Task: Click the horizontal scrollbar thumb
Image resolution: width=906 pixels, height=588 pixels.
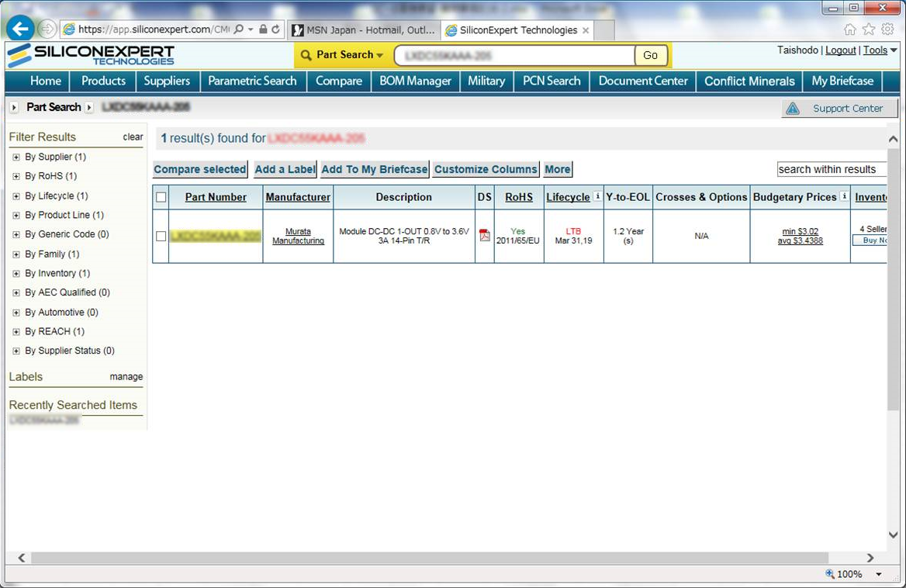Action: click(429, 558)
